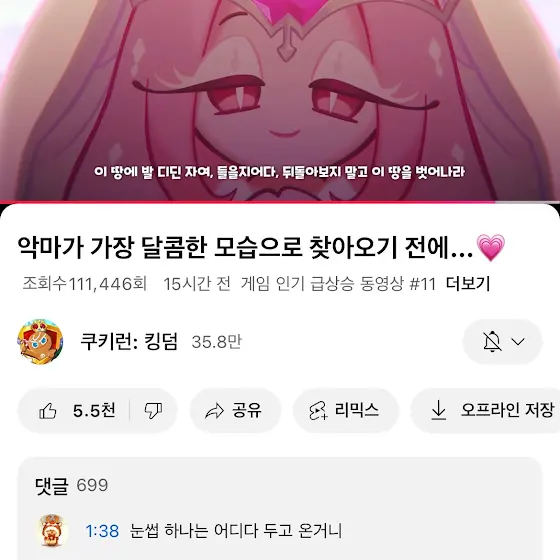The width and height of the screenshot is (560, 560).
Task: Jump to the 1:38 timestamp link
Action: point(102,531)
